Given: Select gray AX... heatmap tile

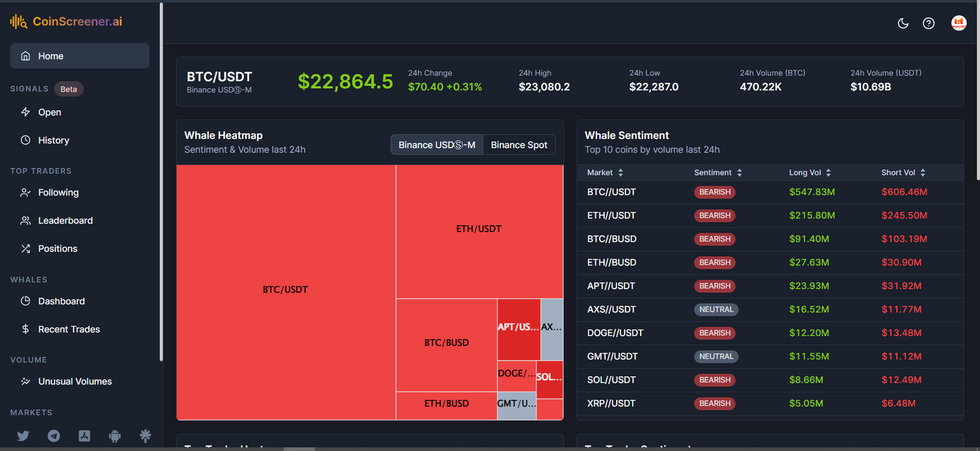Looking at the screenshot, I should [x=552, y=330].
